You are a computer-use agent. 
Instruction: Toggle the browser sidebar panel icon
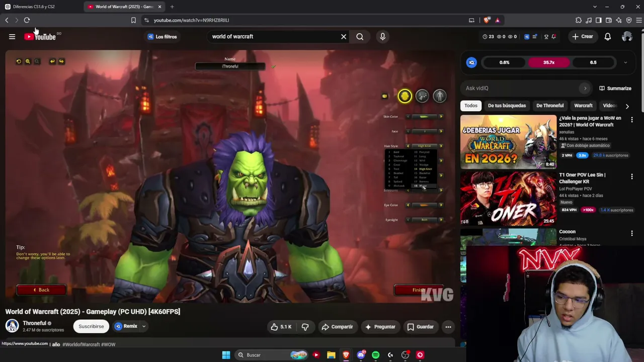599,20
